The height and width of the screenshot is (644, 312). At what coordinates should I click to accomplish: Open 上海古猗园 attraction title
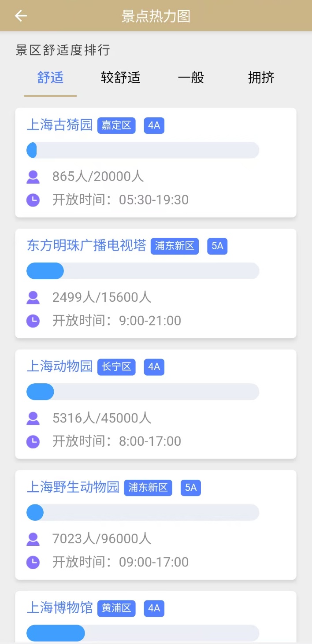click(59, 125)
